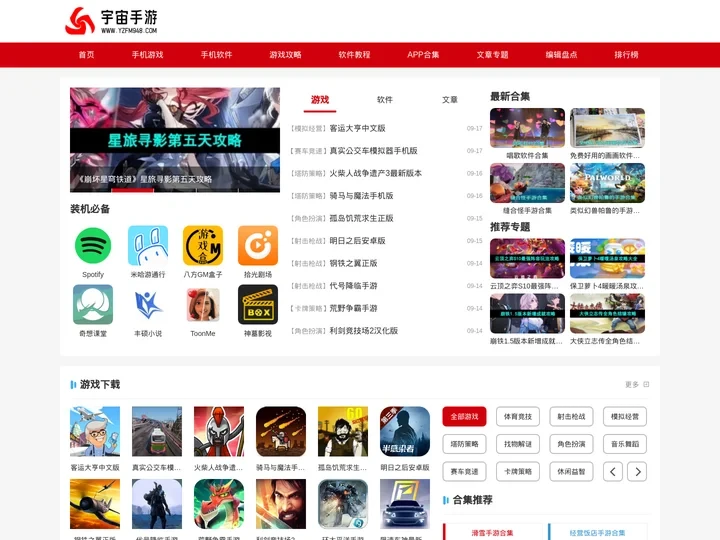This screenshot has width=720, height=540.
Task: Open 明日之后安卓版 game icon
Action: tap(405, 431)
